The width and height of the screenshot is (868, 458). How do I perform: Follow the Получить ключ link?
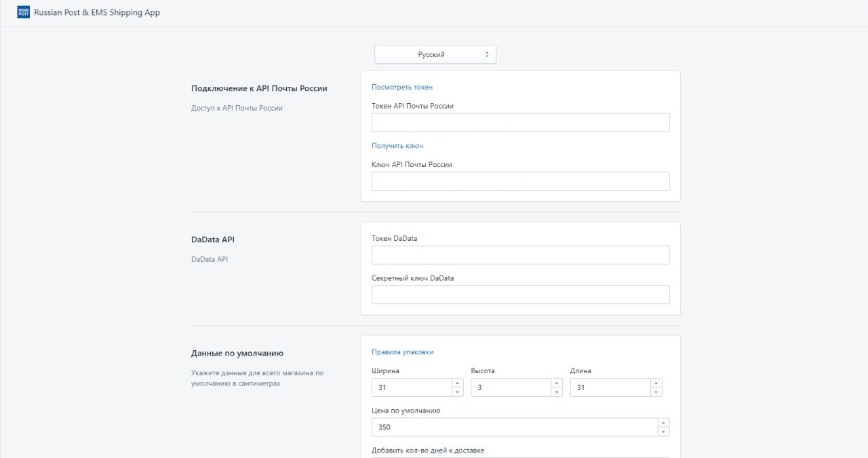397,146
